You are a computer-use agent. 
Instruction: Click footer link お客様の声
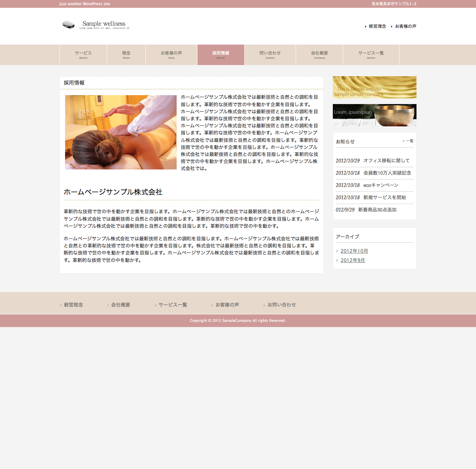[x=227, y=305]
